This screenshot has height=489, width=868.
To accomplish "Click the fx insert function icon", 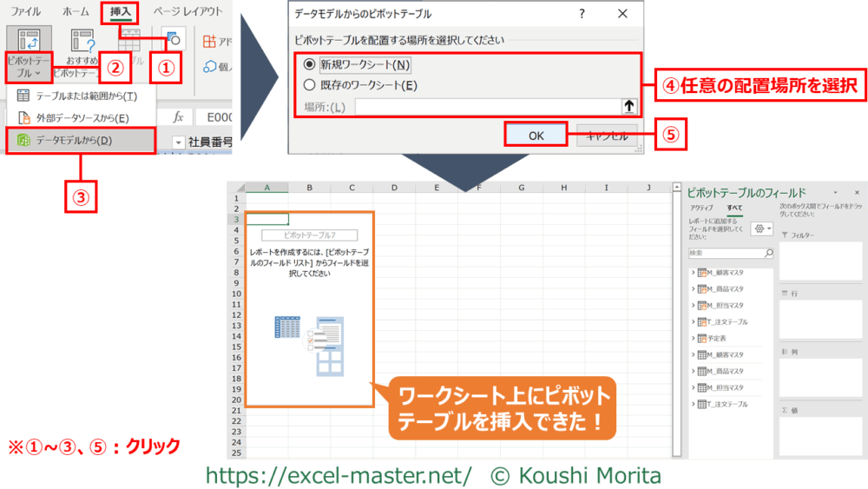I will (178, 116).
